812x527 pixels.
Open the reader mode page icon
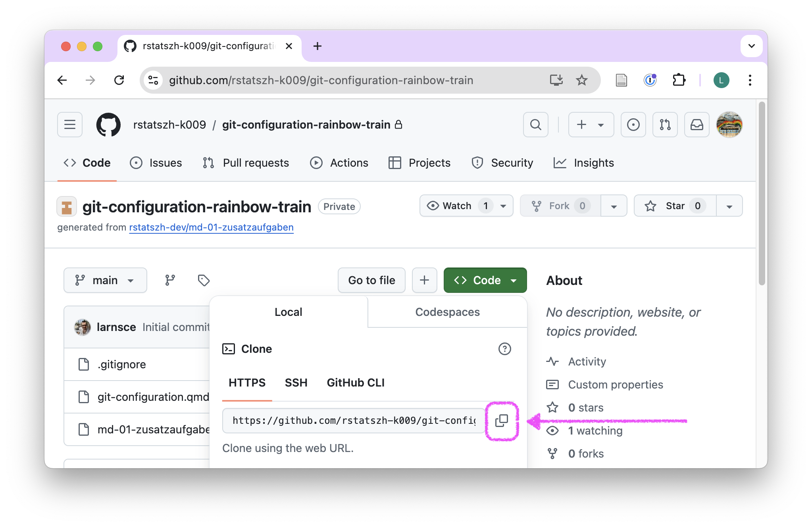[x=622, y=80]
